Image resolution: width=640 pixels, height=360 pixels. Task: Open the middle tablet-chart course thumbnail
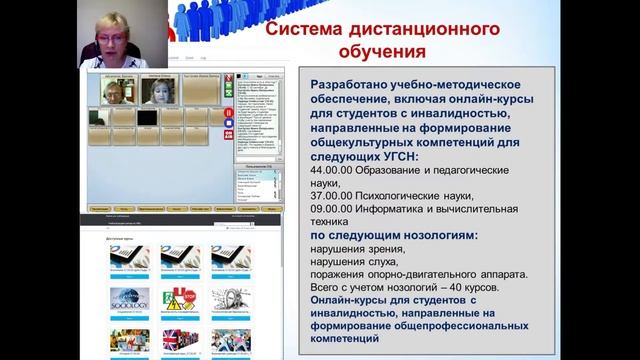pyautogui.click(x=180, y=256)
